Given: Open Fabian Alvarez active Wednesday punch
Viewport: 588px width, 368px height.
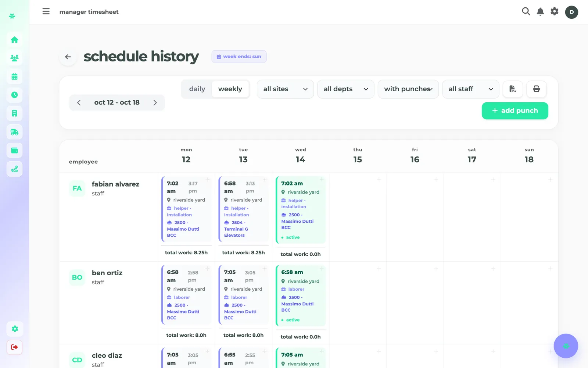Looking at the screenshot, I should [x=301, y=210].
